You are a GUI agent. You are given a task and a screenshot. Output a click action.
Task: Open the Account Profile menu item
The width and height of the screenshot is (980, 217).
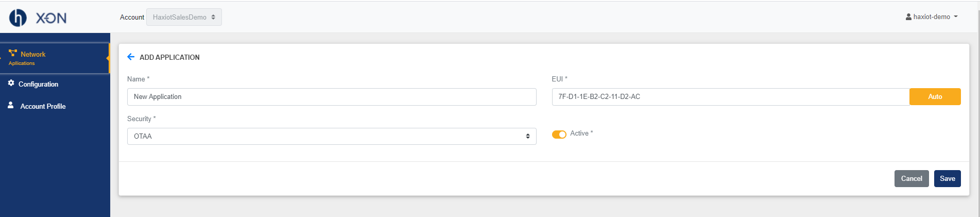(43, 106)
